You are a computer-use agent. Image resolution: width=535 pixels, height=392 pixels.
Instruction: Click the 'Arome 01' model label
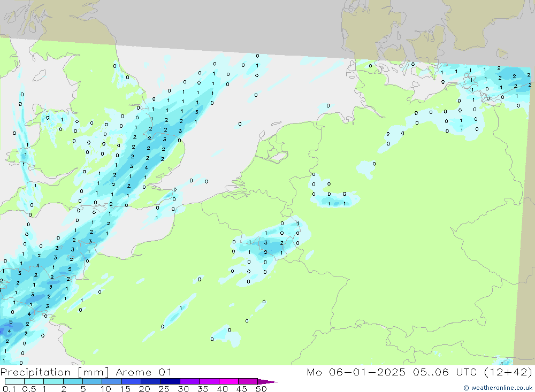(x=143, y=372)
